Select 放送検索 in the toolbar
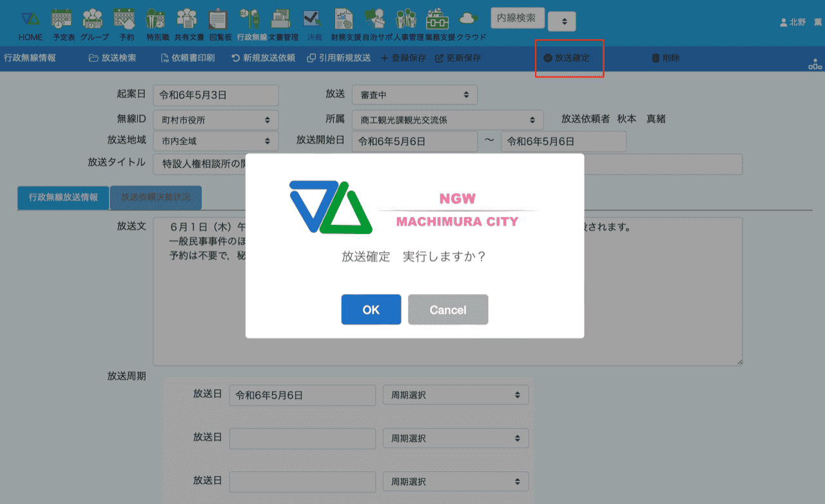This screenshot has width=825, height=504. [113, 58]
